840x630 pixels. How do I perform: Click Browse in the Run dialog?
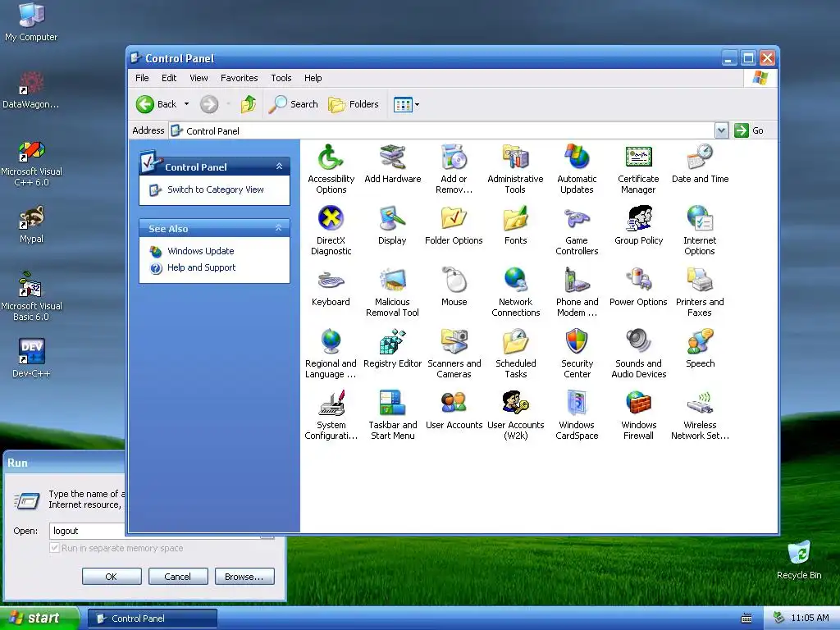[244, 577]
